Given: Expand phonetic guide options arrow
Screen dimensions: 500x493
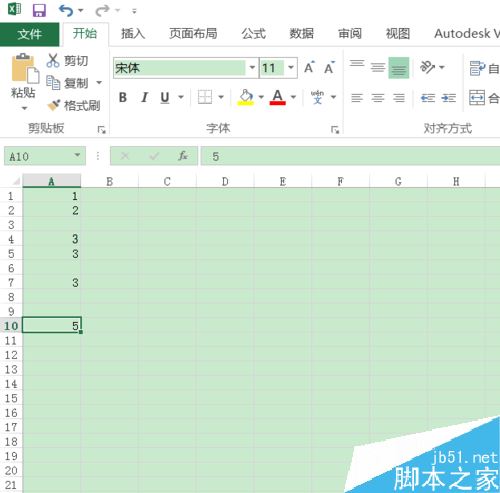Looking at the screenshot, I should coord(333,97).
